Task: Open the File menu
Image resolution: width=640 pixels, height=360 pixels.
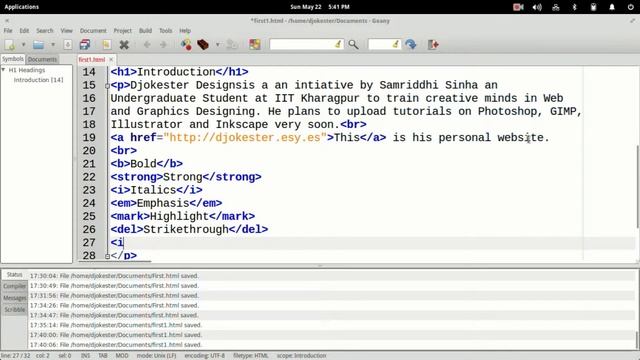Action: (8, 31)
